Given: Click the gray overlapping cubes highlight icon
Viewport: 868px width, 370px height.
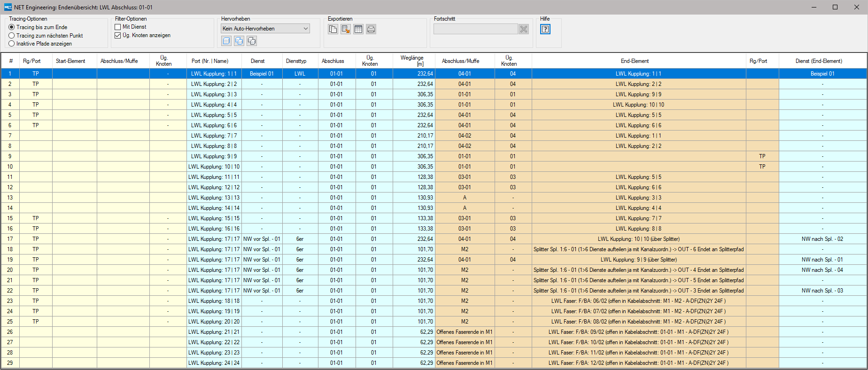Looking at the screenshot, I should 252,41.
